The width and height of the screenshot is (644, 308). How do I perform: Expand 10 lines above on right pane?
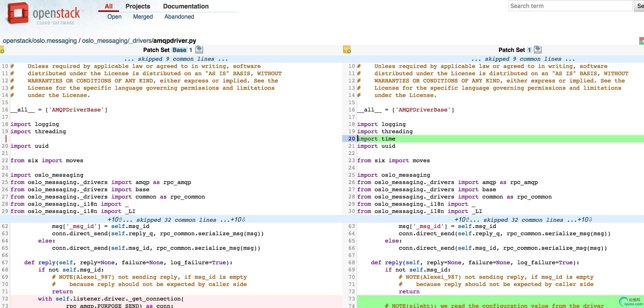[x=462, y=220]
